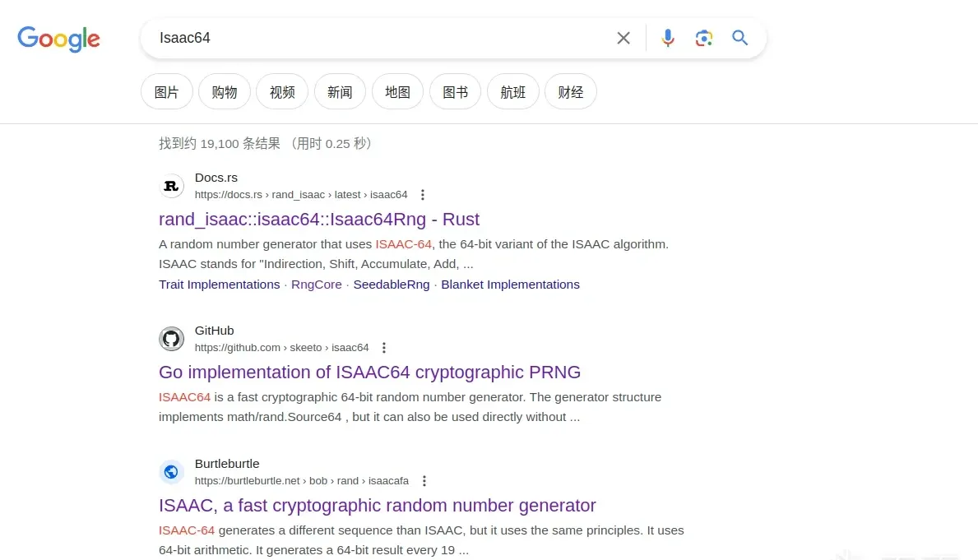978x560 pixels.
Task: Click into the Isaac64 search field
Action: [381, 38]
